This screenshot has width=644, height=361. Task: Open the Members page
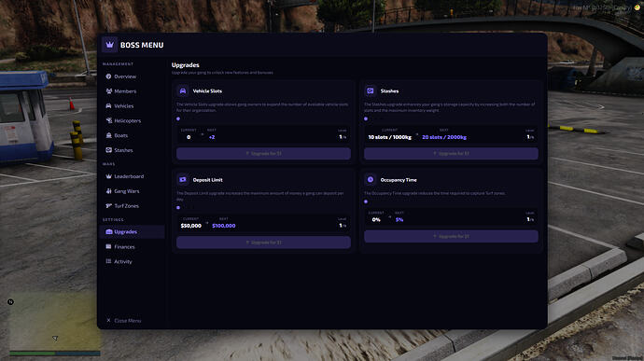coord(132,91)
